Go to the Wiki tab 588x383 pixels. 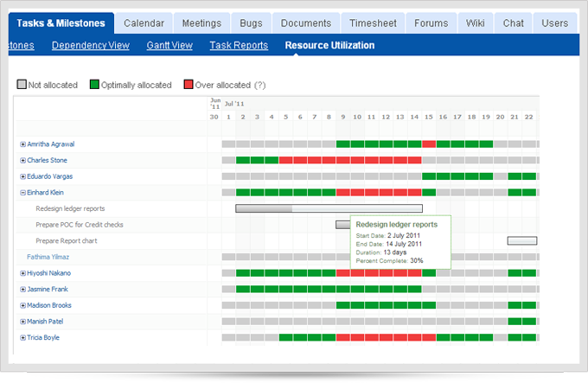click(x=475, y=23)
